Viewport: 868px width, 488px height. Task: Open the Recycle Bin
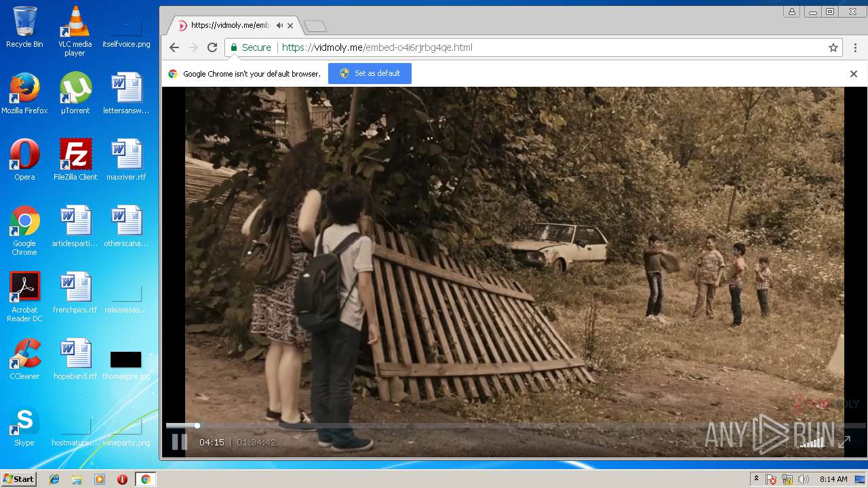click(24, 27)
